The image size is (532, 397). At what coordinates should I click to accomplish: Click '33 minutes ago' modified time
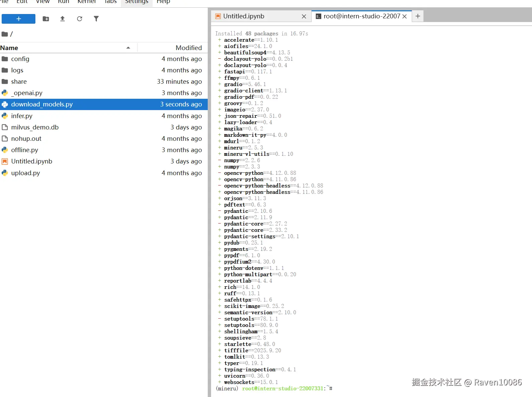coord(179,82)
